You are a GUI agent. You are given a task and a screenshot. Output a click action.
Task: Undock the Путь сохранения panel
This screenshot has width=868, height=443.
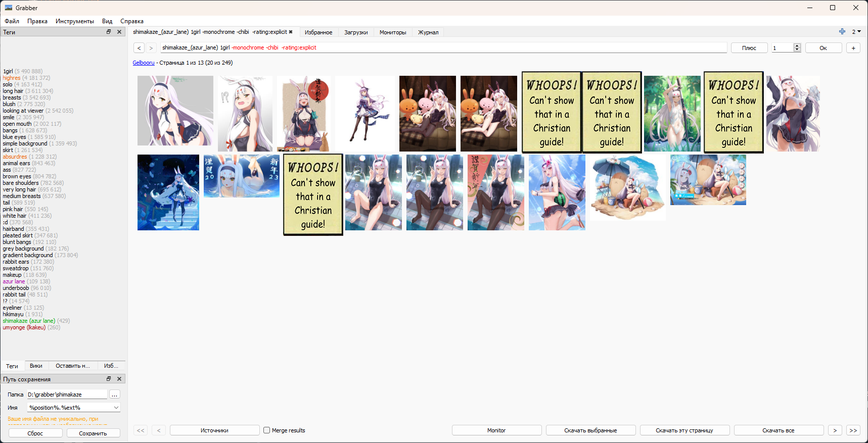pos(108,379)
